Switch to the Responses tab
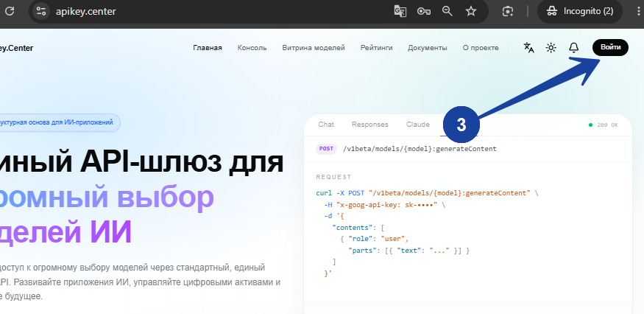The width and height of the screenshot is (644, 314). tap(370, 125)
